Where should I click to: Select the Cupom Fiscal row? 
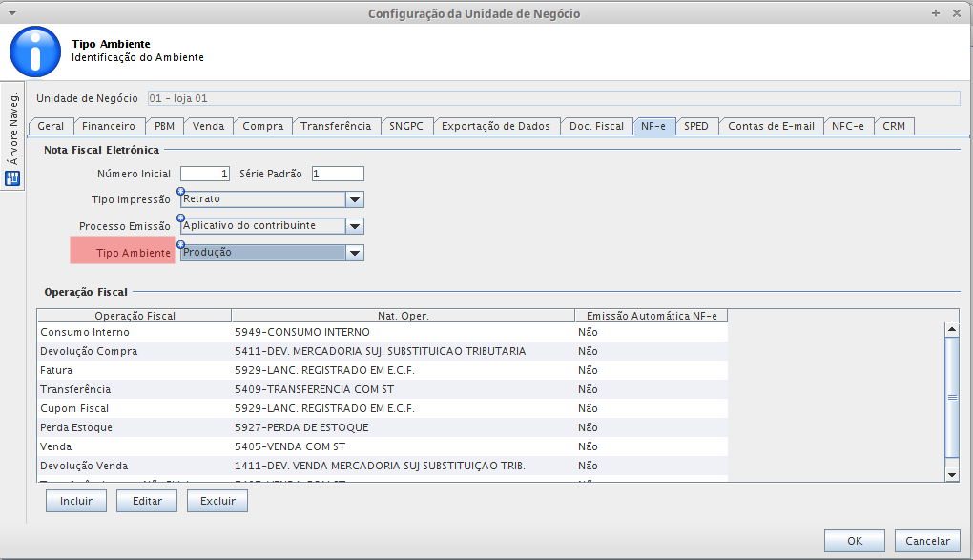click(x=383, y=408)
